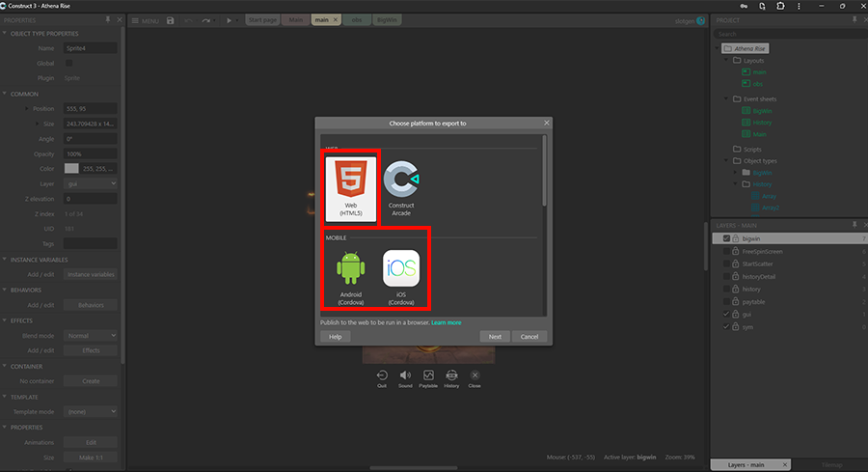Screen dimensions: 868x472
Task: Follow the Learn more link
Action: coord(447,322)
